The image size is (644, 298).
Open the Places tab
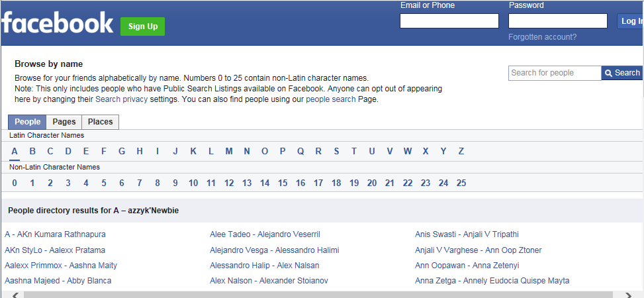point(100,122)
